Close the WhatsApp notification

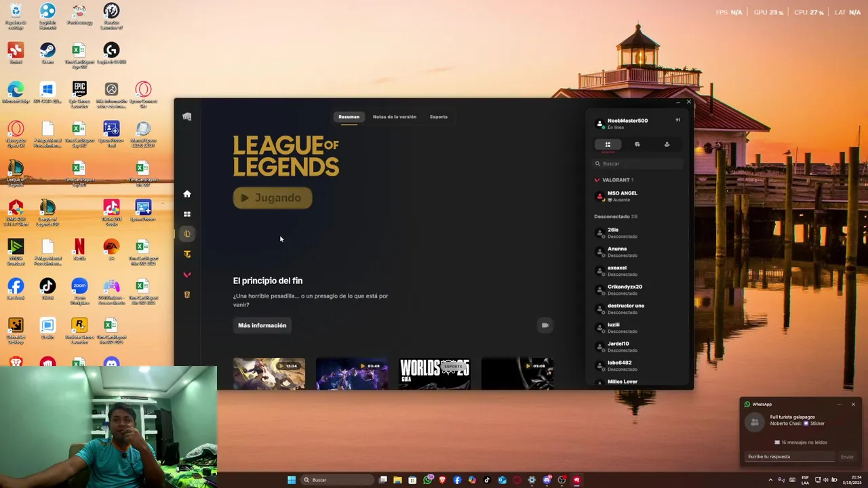[x=853, y=405]
